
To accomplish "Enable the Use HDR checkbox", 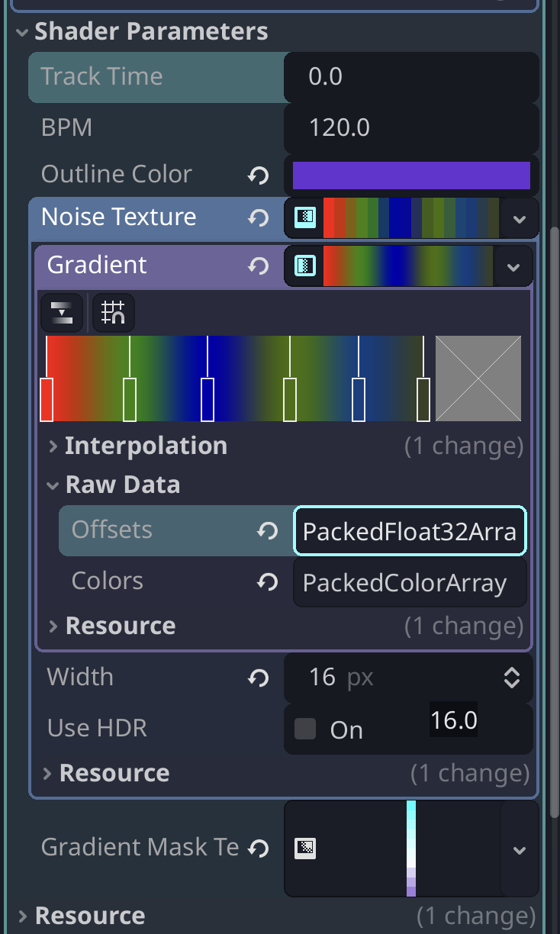I will (x=305, y=729).
